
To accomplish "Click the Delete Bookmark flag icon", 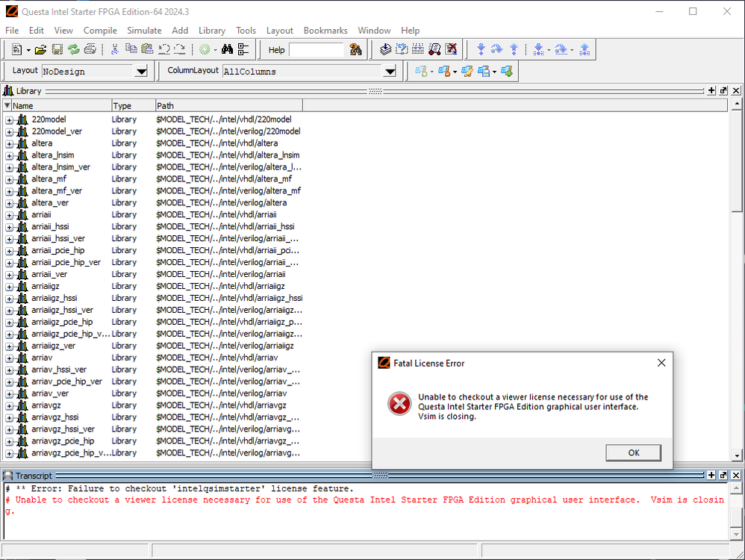I will (x=444, y=72).
